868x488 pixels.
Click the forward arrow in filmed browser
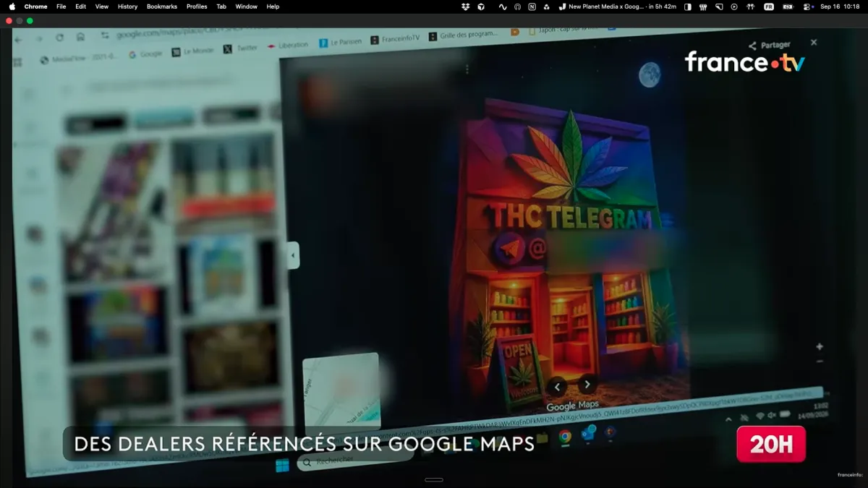(x=39, y=38)
